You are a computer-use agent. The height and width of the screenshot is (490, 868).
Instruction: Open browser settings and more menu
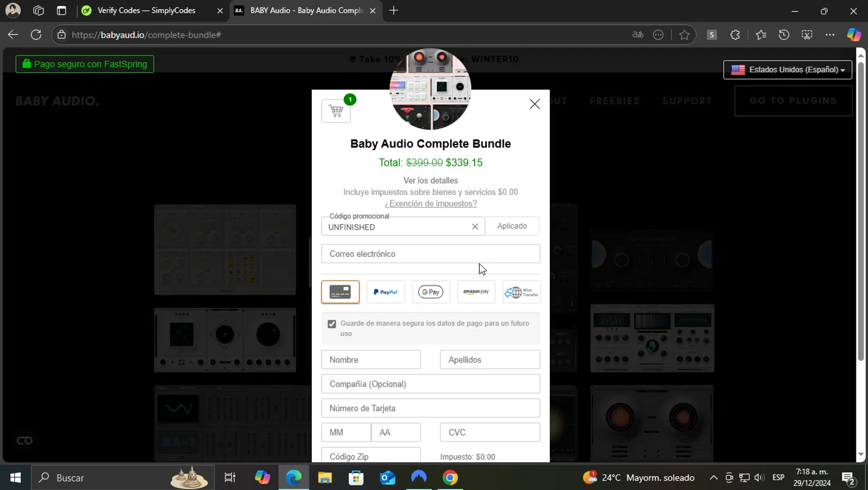830,35
